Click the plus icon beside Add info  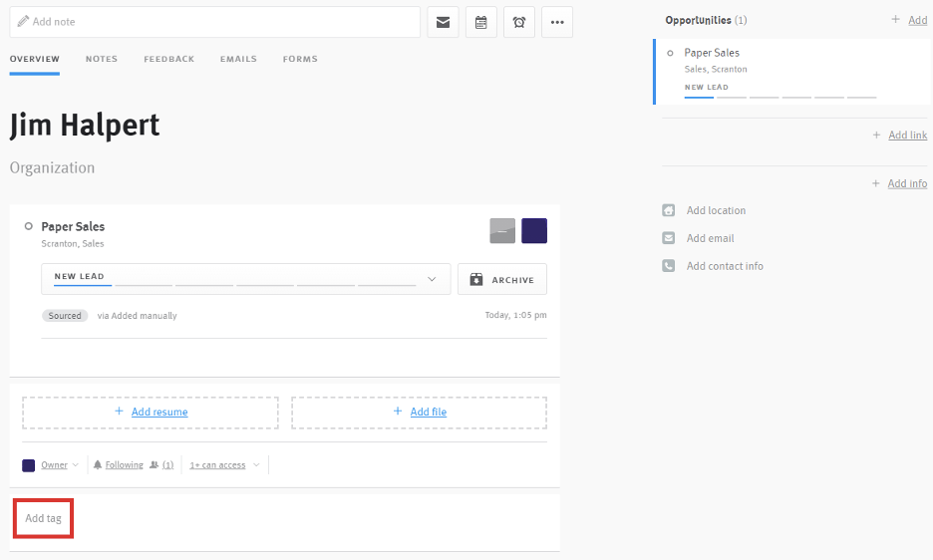pos(876,183)
